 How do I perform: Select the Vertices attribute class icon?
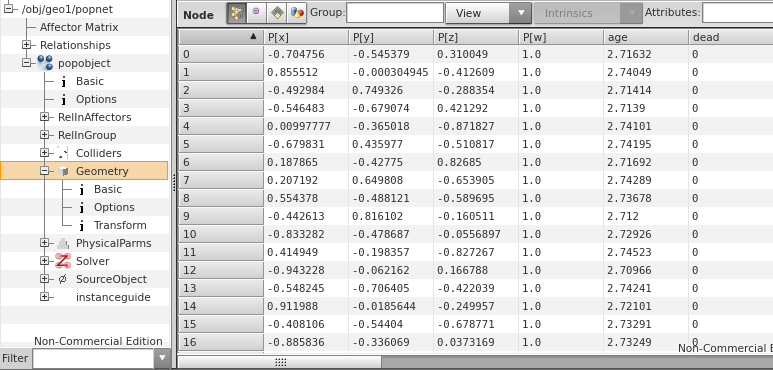point(256,13)
